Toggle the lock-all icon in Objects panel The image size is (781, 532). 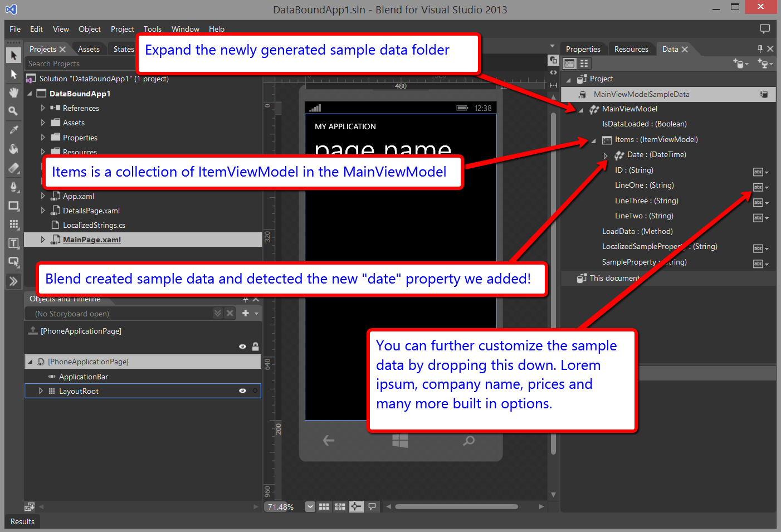coord(255,346)
